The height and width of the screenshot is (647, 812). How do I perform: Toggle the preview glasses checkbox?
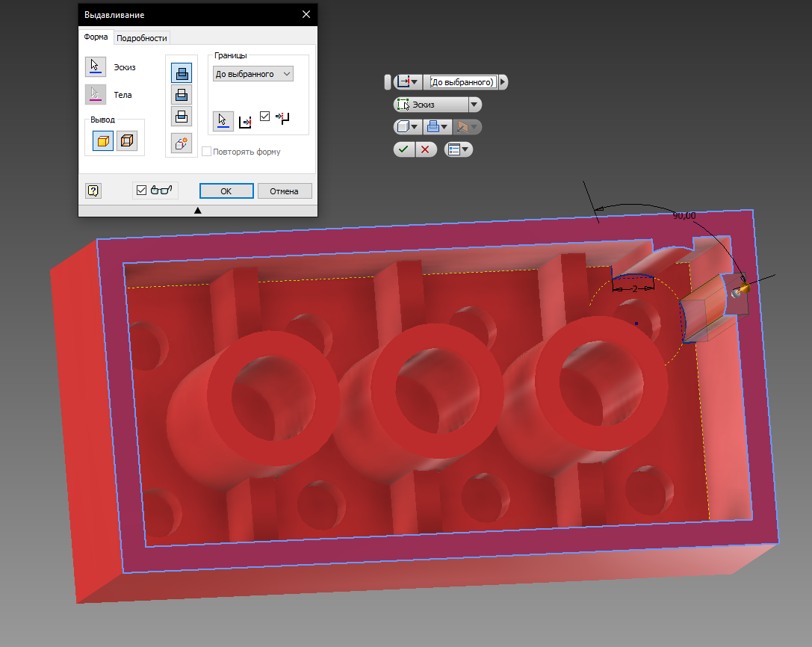143,191
